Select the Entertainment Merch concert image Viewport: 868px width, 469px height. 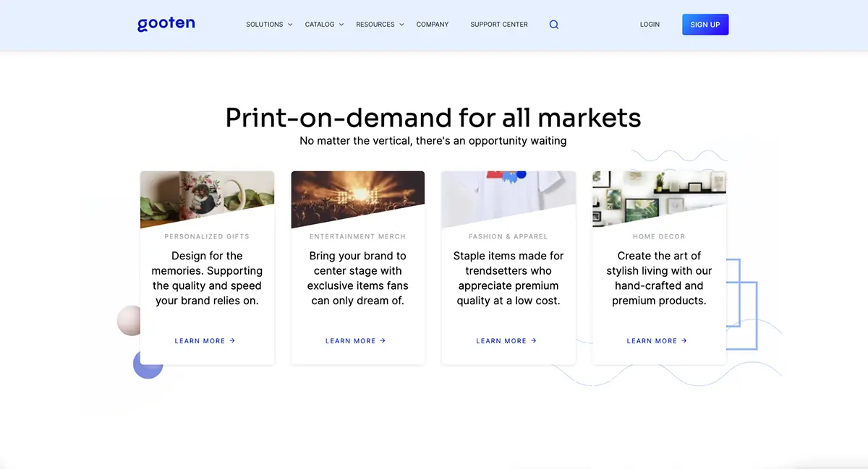tap(357, 194)
